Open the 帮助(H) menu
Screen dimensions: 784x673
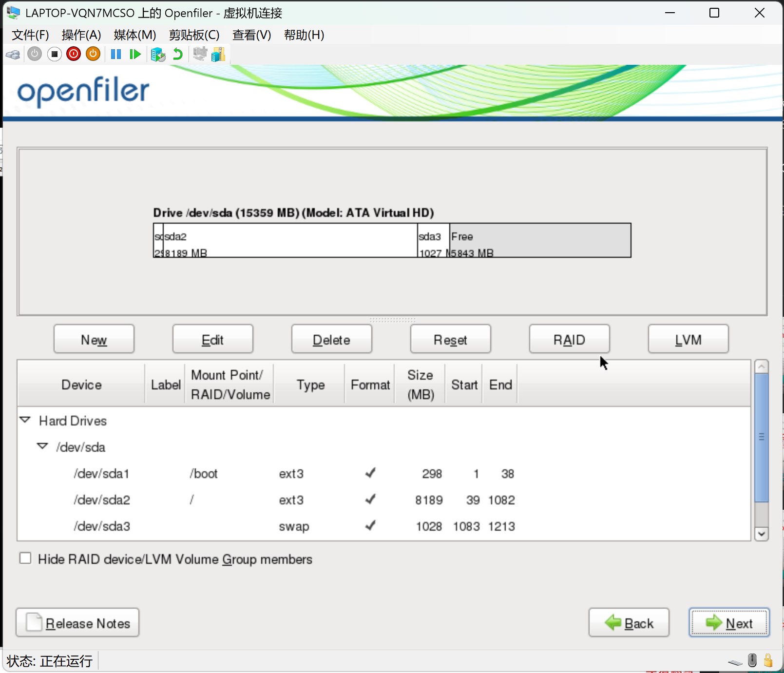[304, 35]
